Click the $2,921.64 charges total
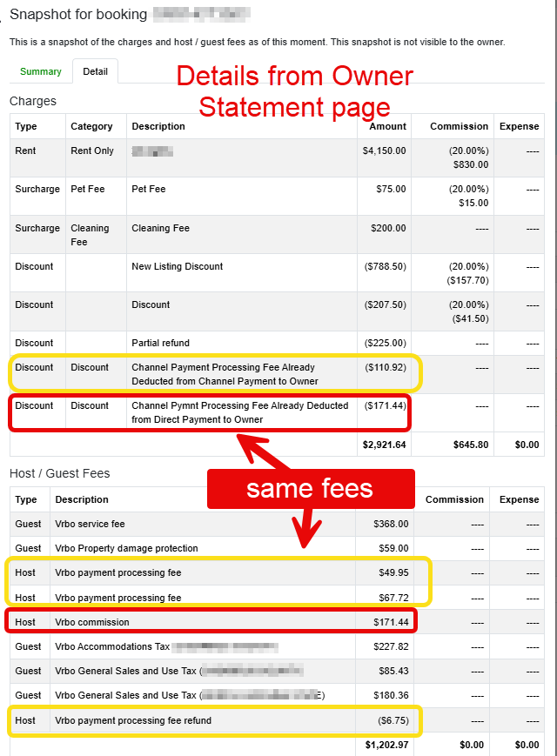Image resolution: width=557 pixels, height=756 pixels. point(385,445)
